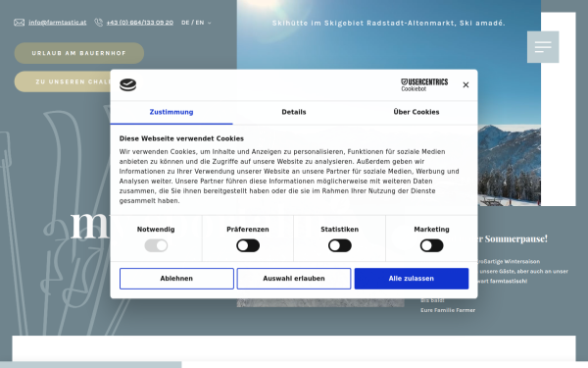Open the Über Cookies tab
Image resolution: width=588 pixels, height=368 pixels.
[x=416, y=112]
